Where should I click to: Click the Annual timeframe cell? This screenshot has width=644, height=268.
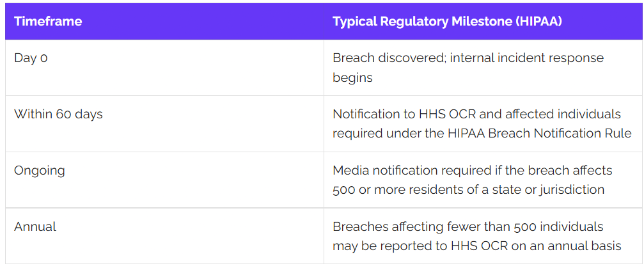164,236
